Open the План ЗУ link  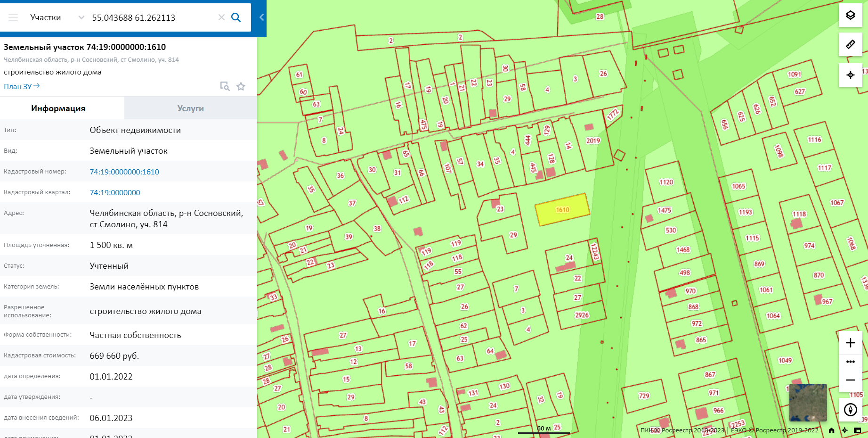point(22,86)
